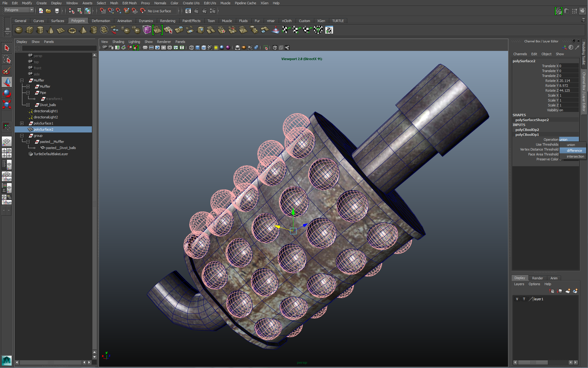This screenshot has width=588, height=368.
Task: Create a polygon sphere from shelf
Action: 19,30
